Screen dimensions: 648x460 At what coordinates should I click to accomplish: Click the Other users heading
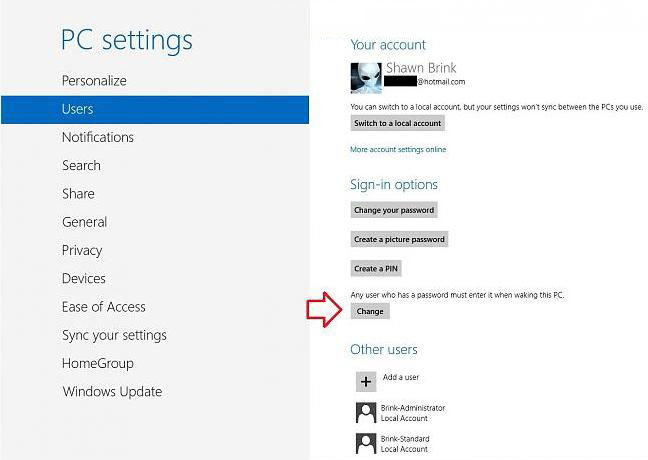point(384,350)
